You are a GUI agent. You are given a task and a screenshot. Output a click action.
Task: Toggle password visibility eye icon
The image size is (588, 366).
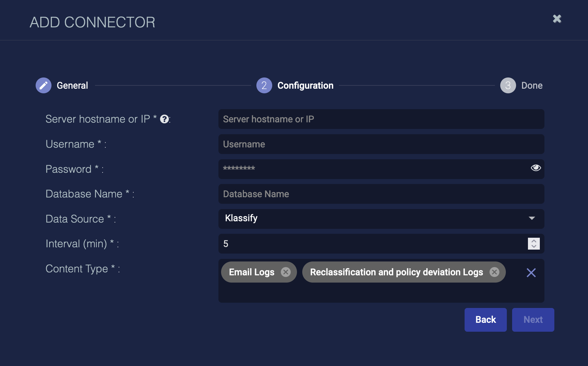tap(536, 168)
